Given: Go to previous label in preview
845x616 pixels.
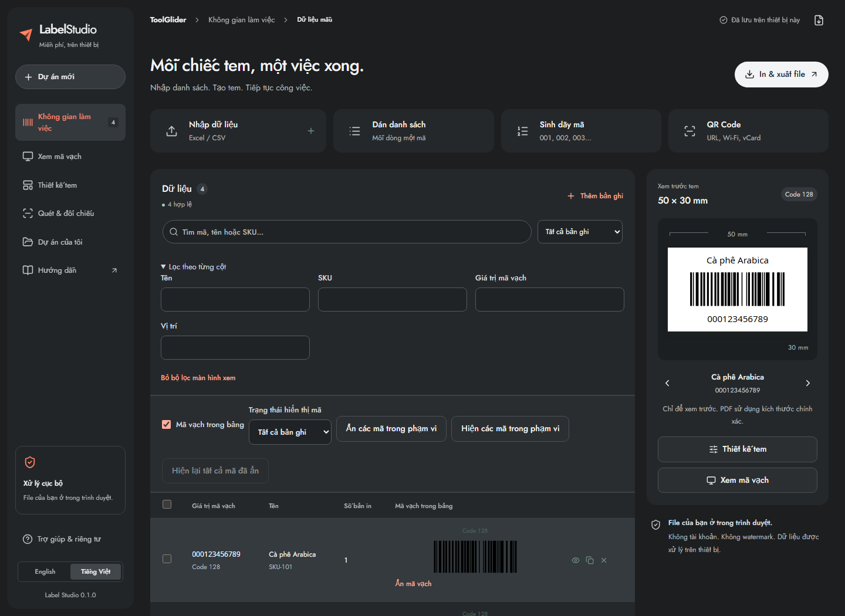Looking at the screenshot, I should point(667,383).
